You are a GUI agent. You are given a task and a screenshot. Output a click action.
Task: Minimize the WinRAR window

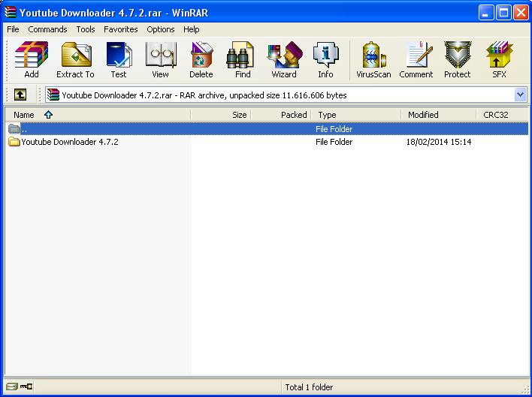(x=486, y=13)
